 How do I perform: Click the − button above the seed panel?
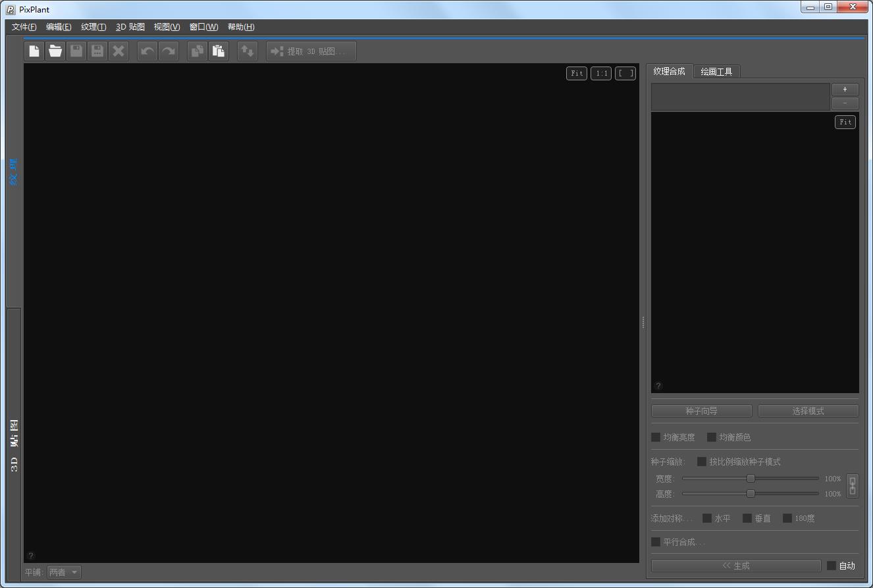(x=845, y=103)
